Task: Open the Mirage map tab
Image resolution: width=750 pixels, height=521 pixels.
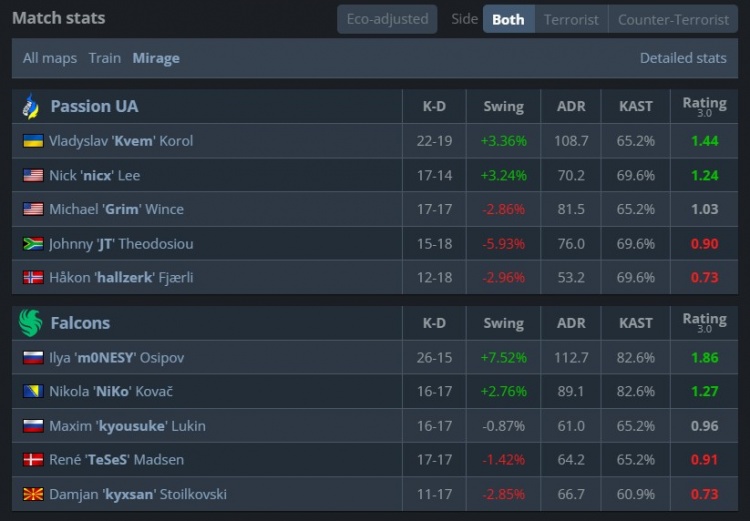Action: (x=156, y=58)
